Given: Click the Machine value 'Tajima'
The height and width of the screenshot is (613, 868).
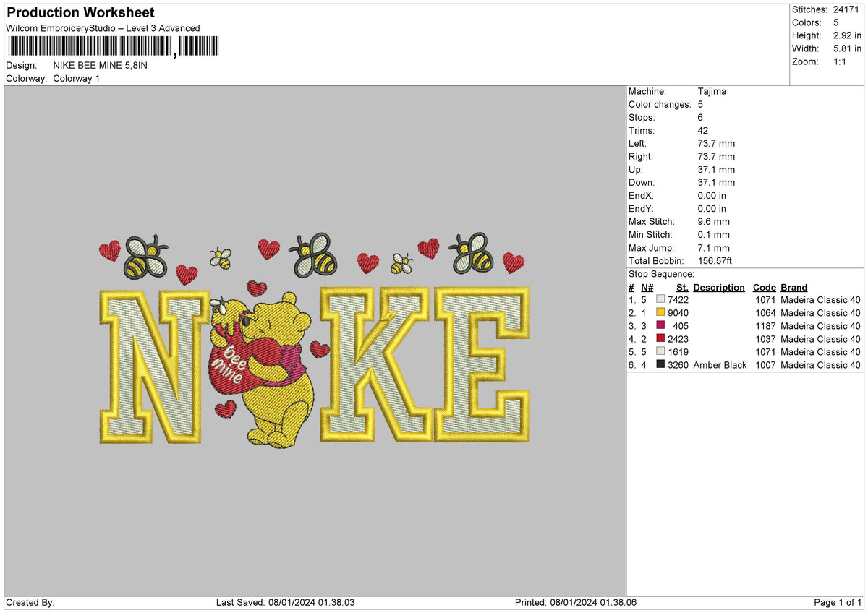Looking at the screenshot, I should [x=712, y=92].
